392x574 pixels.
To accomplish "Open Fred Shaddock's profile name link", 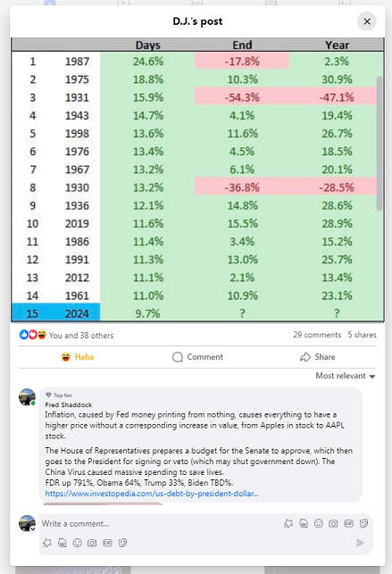I will (x=69, y=405).
